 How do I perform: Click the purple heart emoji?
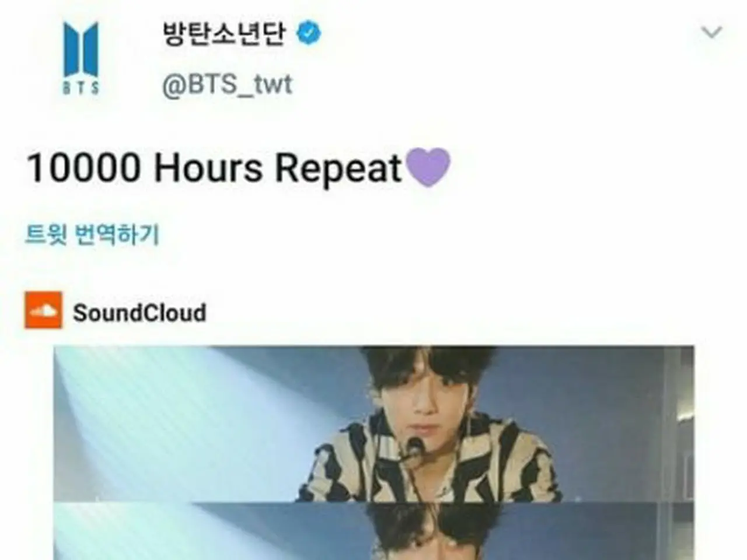click(x=428, y=167)
